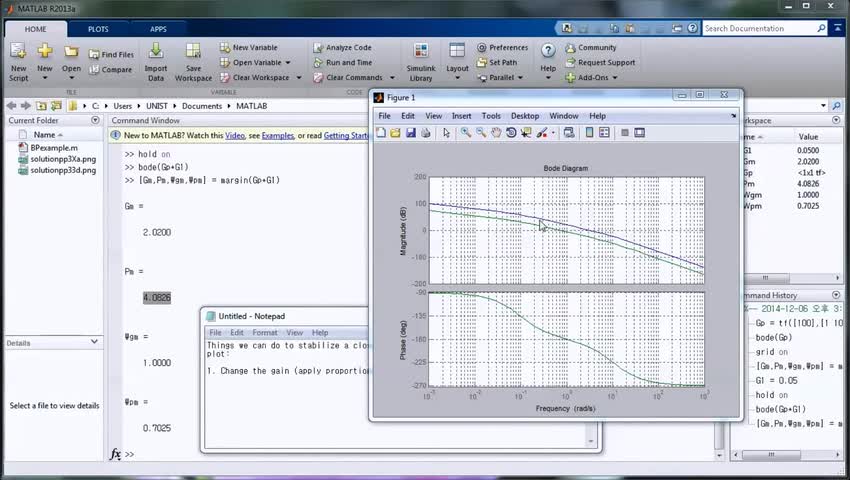
Task: Click Compare files button
Action: 111,69
